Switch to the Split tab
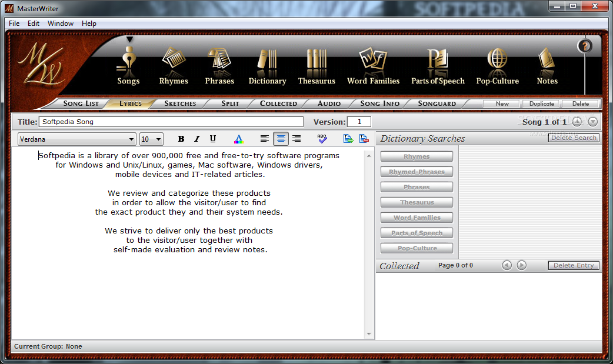The image size is (613, 364). point(230,103)
